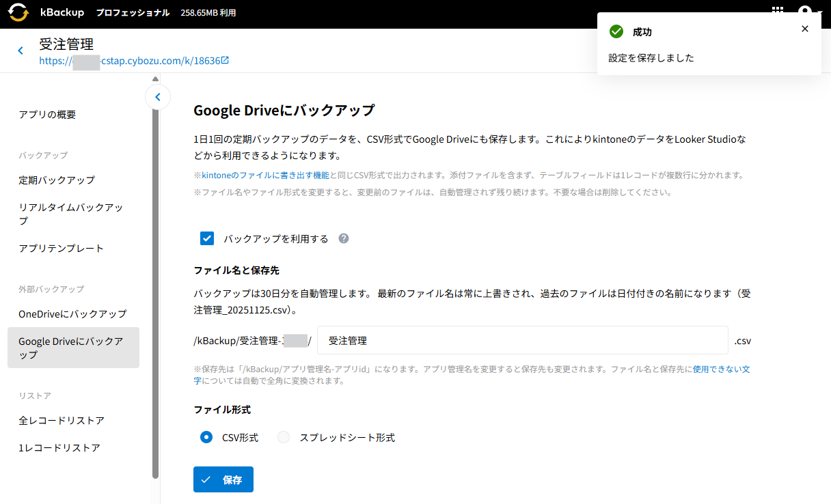The height and width of the screenshot is (504, 831).
Task: Go back using the header back arrow
Action: pyautogui.click(x=21, y=51)
